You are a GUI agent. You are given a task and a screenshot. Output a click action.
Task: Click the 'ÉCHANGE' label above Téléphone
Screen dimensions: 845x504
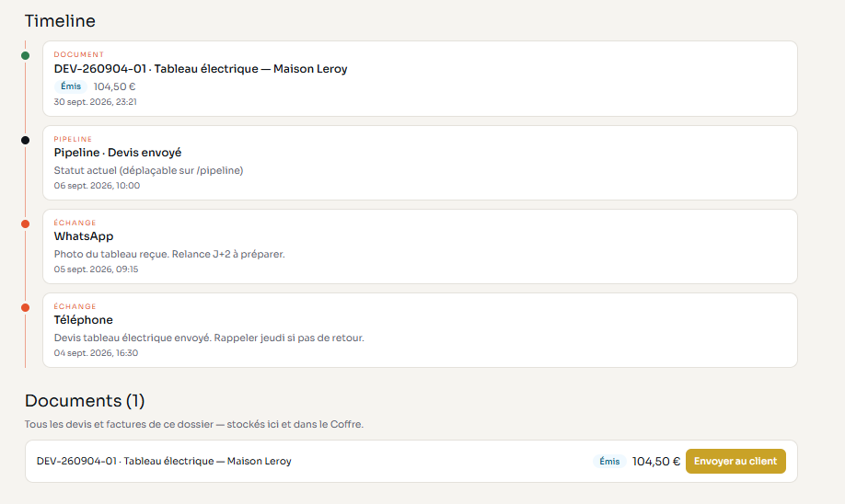[x=75, y=306]
